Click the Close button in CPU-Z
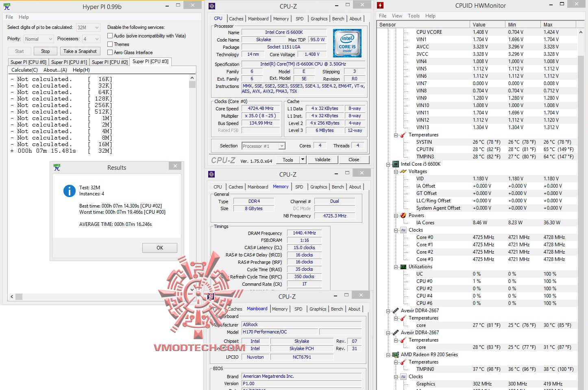The height and width of the screenshot is (390, 588). coord(354,160)
